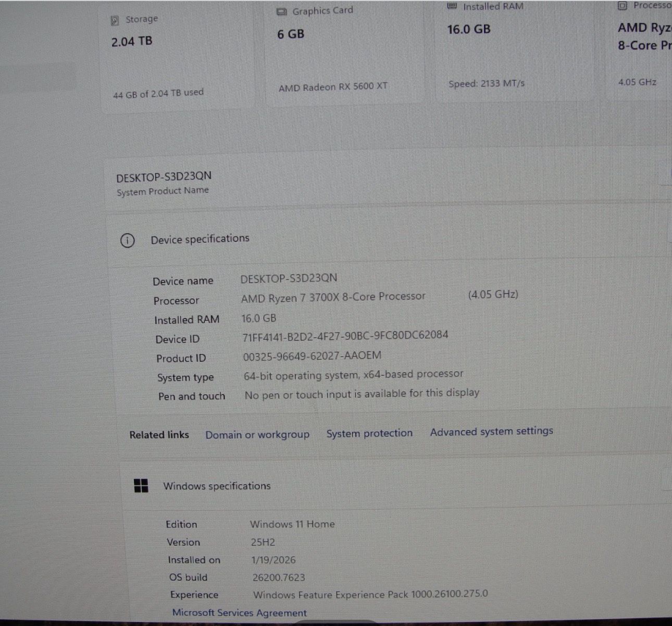The height and width of the screenshot is (626, 672).
Task: Open the Microsoft Services Agreement link
Action: tap(239, 612)
